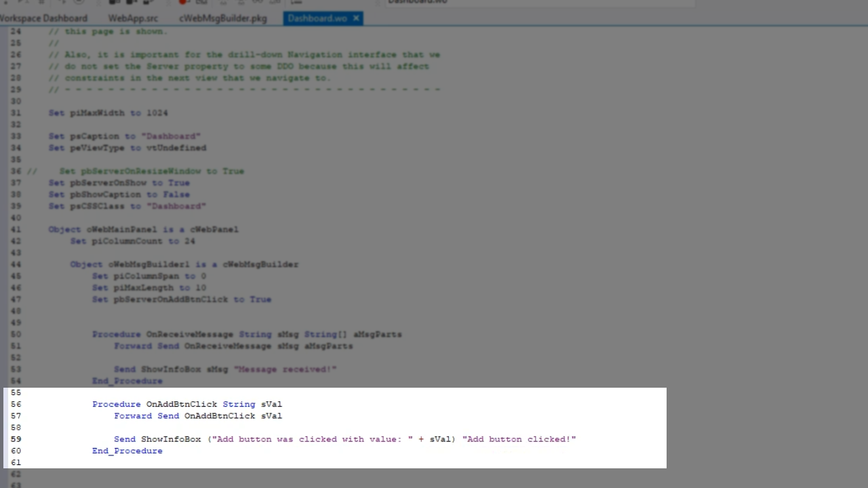
Task: Click Set pbServerOnAddBtnClick to True line
Action: click(x=182, y=299)
